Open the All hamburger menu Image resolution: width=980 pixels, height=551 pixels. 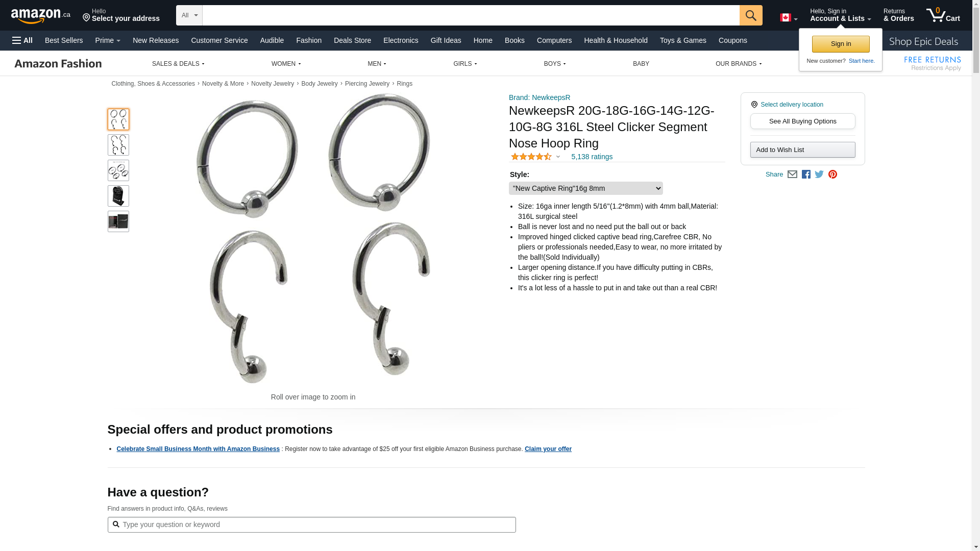coord(22,40)
